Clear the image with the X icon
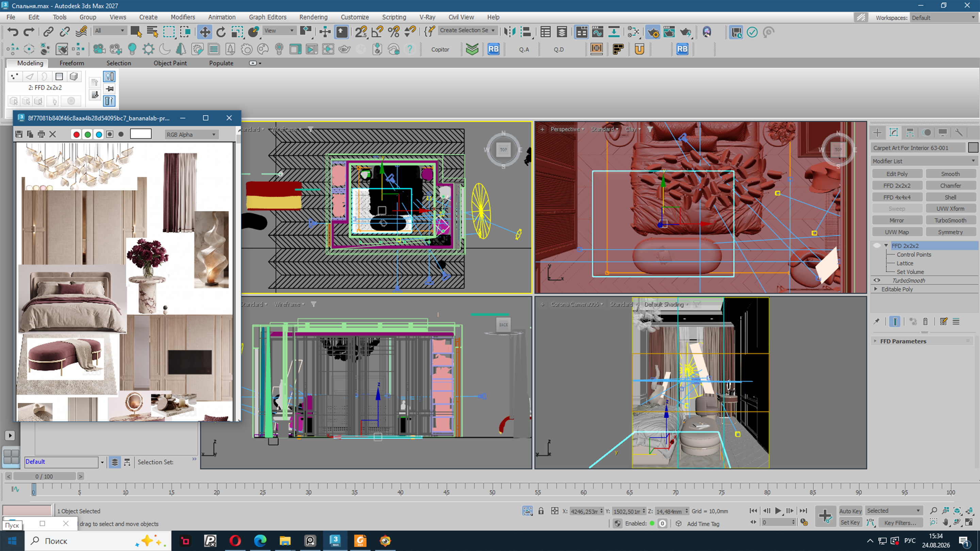Screen dimensions: 980x551 tap(53, 134)
